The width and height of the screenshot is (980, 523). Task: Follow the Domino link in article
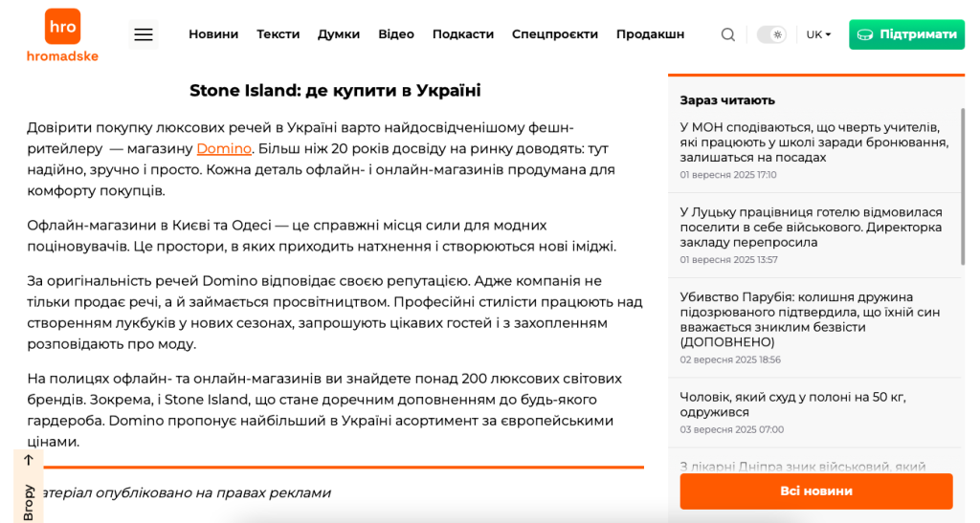click(x=224, y=148)
